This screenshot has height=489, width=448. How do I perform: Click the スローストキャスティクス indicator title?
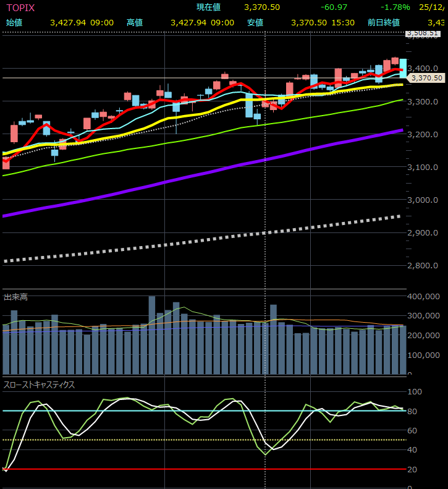pos(39,385)
